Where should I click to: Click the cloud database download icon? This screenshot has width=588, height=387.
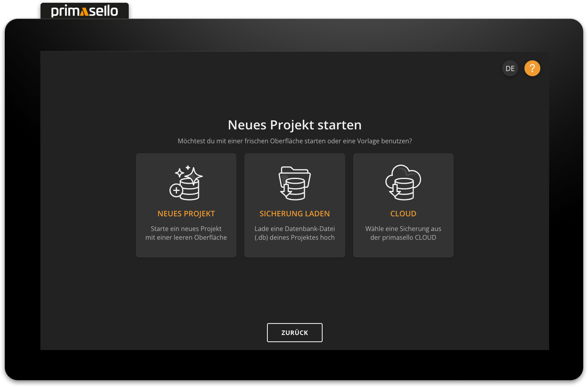tap(403, 182)
